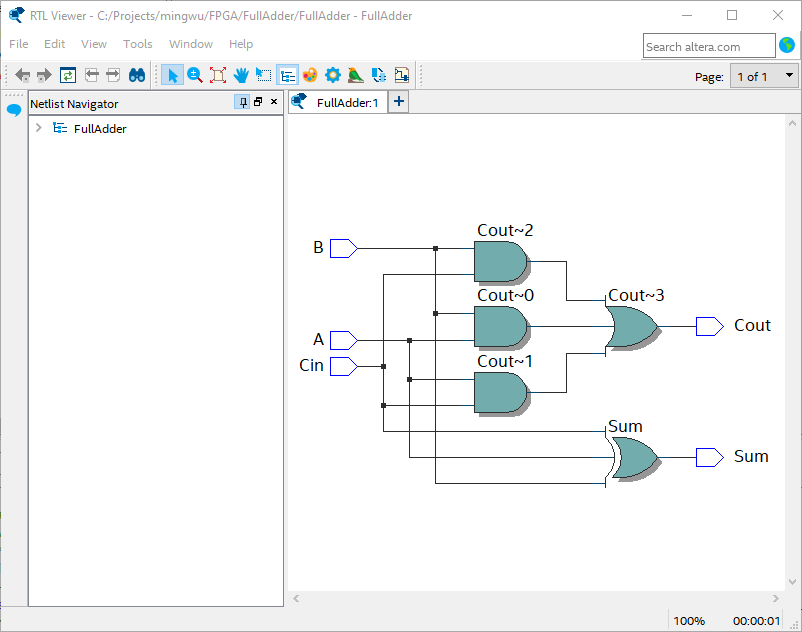Click the refresh view toolbar icon

(x=68, y=75)
